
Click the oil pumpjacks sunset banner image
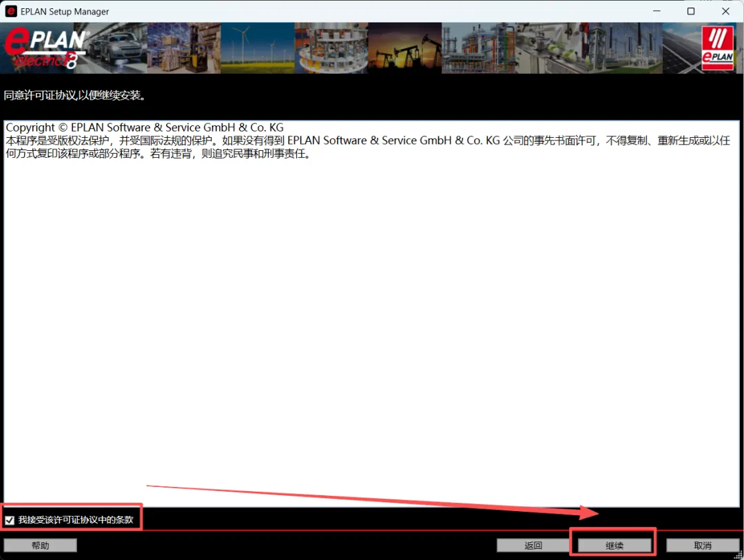pyautogui.click(x=405, y=48)
